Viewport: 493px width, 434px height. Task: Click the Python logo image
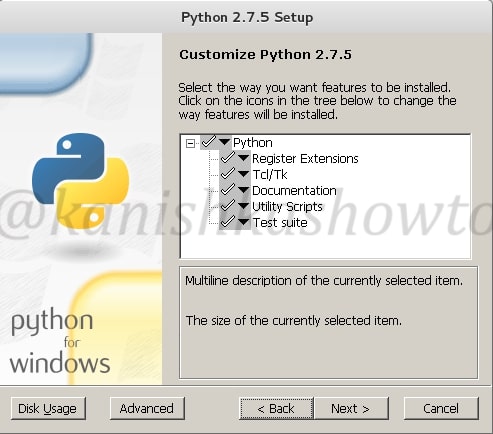tap(81, 181)
